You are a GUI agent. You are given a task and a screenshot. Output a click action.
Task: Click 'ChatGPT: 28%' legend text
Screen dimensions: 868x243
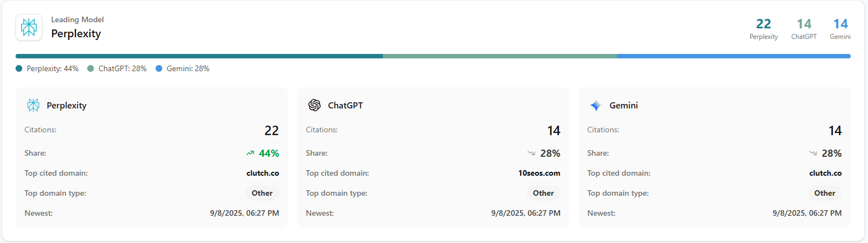pos(122,69)
